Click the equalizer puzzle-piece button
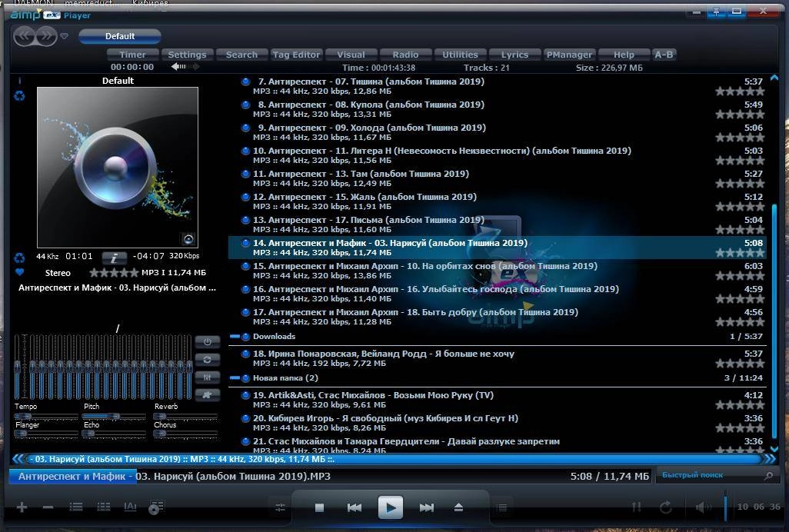789x532 pixels. pos(208,395)
